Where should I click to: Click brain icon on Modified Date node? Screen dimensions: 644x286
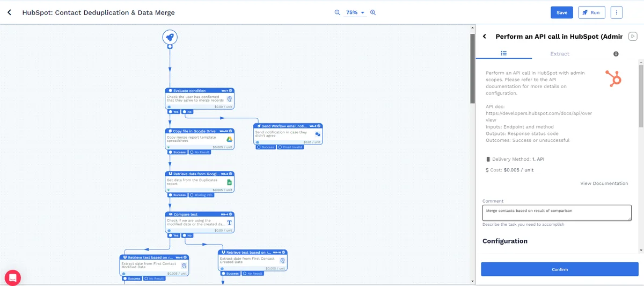coord(184,266)
